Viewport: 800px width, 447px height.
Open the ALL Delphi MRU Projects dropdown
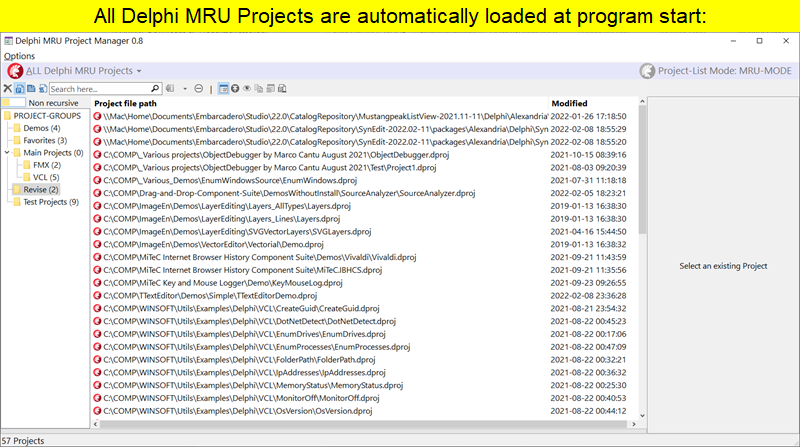[84, 71]
